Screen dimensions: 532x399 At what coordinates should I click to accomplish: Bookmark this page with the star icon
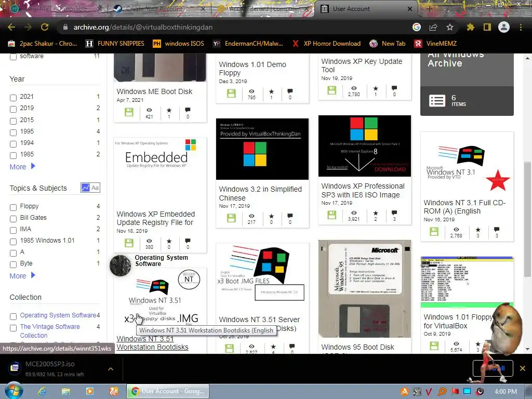pos(450,27)
